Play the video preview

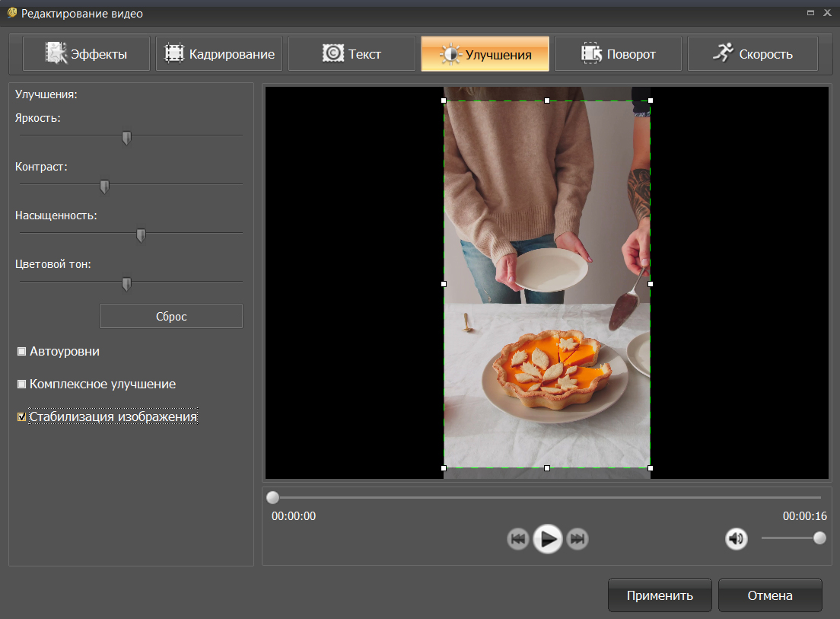(548, 538)
